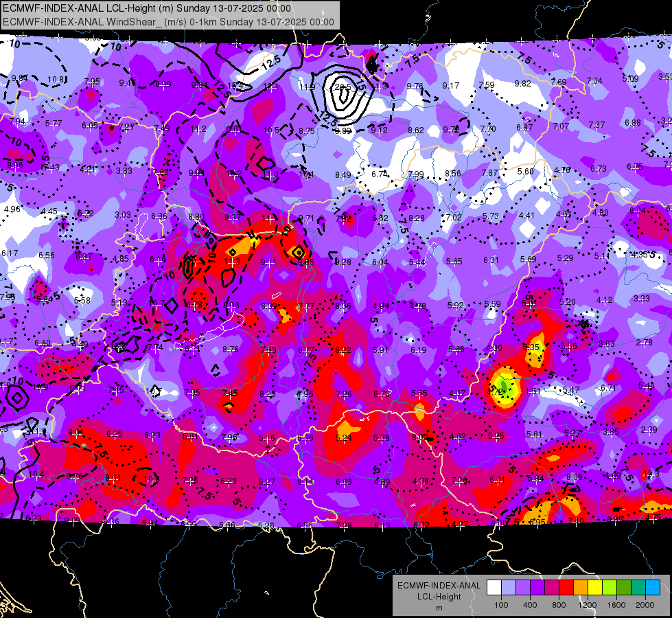This screenshot has width=672, height=618.
Task: Click the grid value 3.83
Action: (124, 171)
